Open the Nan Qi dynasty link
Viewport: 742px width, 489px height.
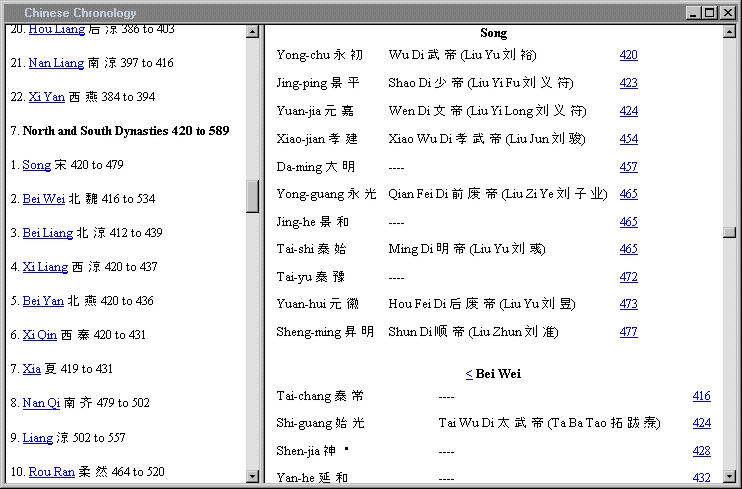41,403
